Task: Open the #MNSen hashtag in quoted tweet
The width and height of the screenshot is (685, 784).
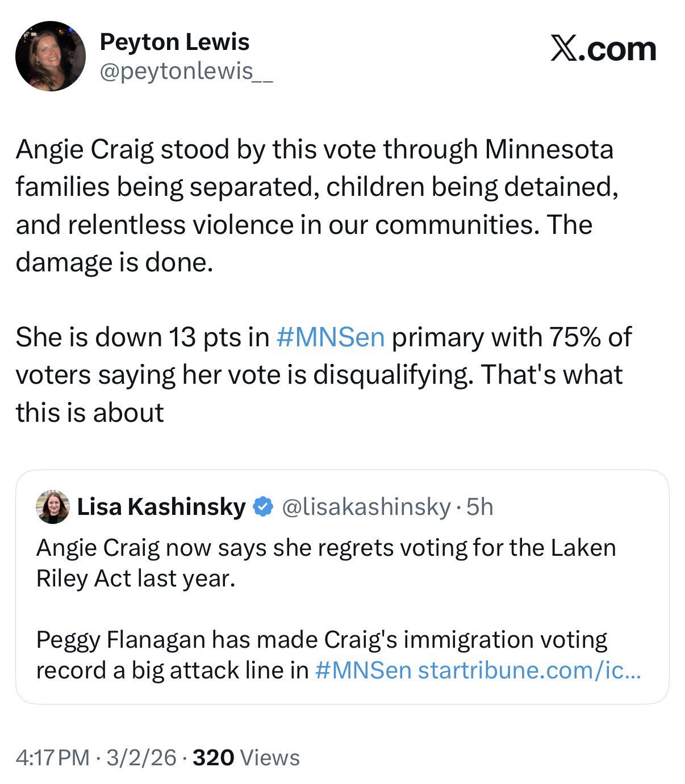Action: pyautogui.click(x=362, y=670)
